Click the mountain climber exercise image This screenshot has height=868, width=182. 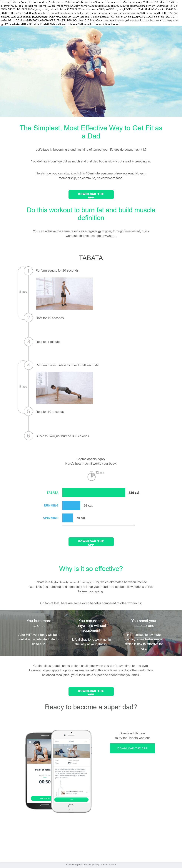(64, 387)
